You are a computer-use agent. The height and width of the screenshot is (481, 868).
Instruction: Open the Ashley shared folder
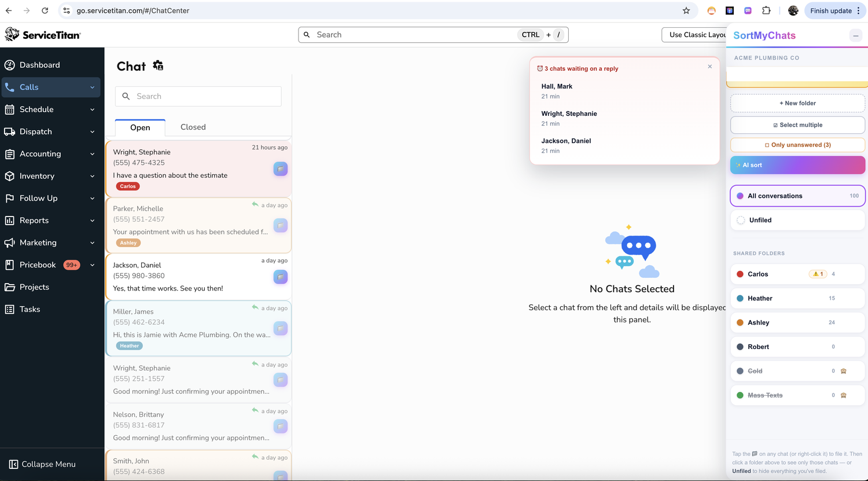(797, 322)
